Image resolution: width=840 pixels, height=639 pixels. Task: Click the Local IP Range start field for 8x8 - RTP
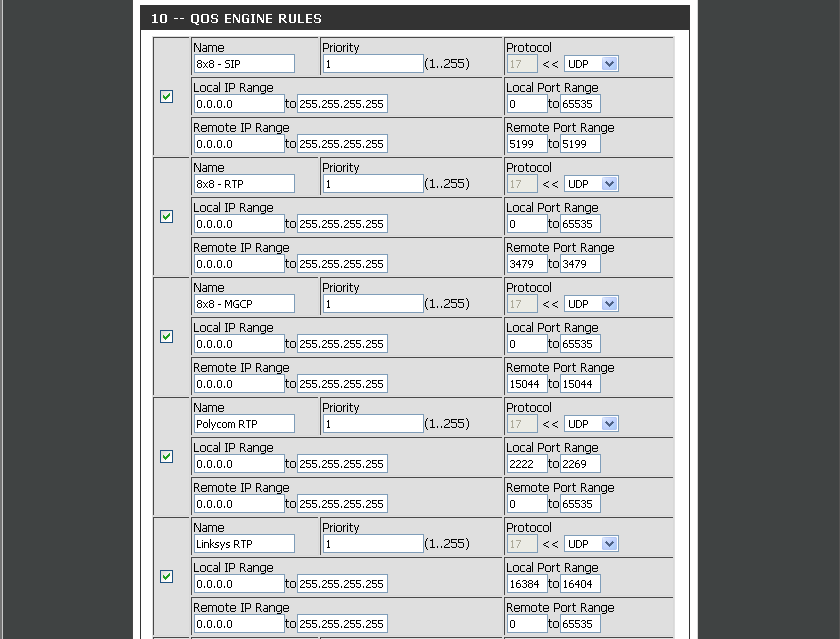click(x=238, y=224)
